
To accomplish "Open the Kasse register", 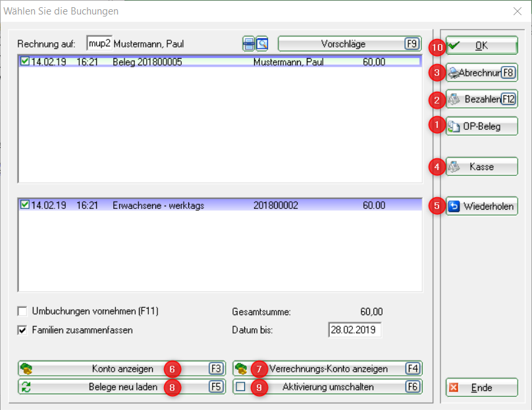I will tap(481, 167).
